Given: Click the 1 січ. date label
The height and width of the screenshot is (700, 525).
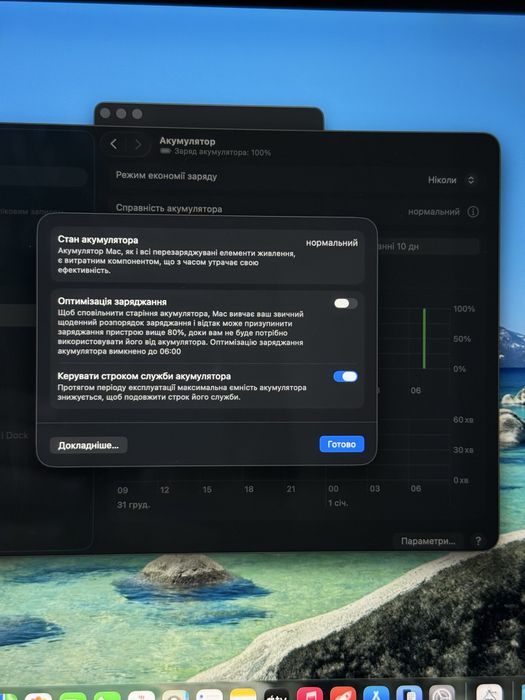Looking at the screenshot, I should pos(338,503).
